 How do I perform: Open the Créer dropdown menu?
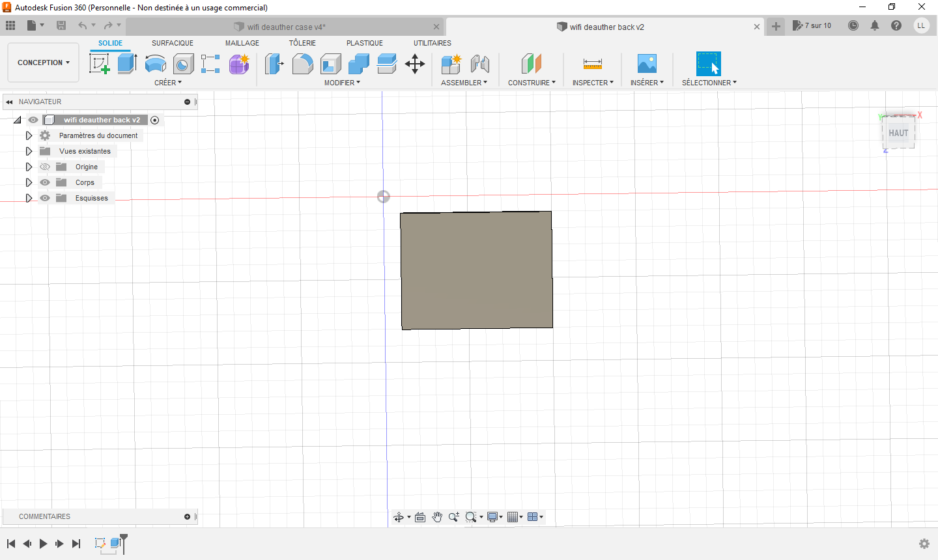click(168, 82)
